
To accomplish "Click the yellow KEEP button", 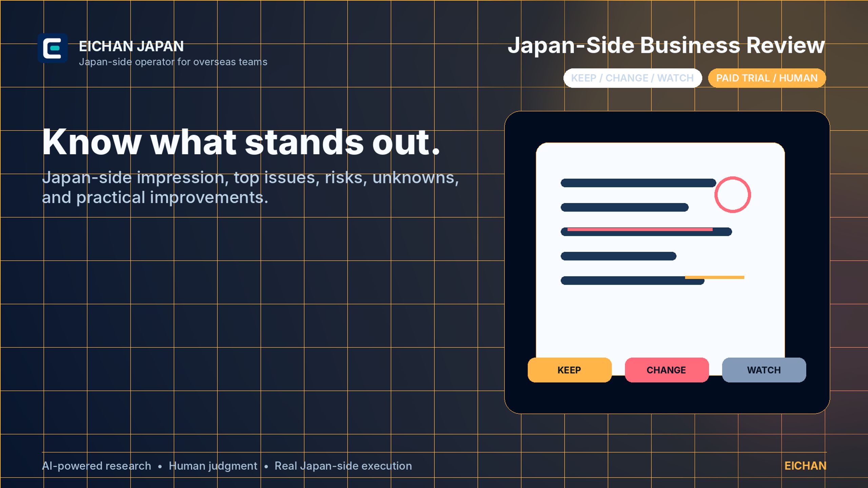I will (x=570, y=370).
